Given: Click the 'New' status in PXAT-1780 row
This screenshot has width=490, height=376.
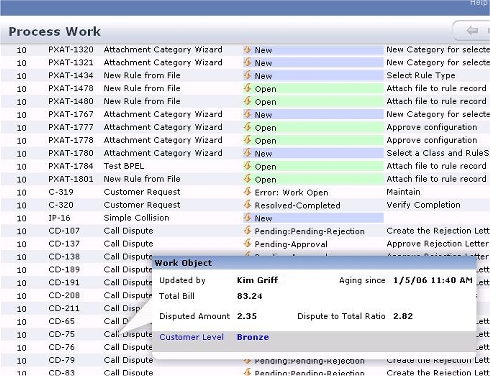Looking at the screenshot, I should click(x=263, y=153).
